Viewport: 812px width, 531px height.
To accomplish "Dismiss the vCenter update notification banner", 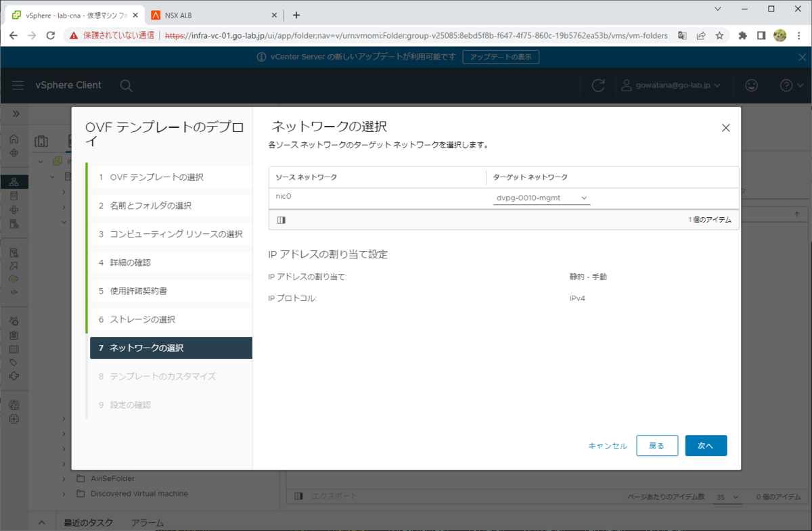I will tap(802, 57).
